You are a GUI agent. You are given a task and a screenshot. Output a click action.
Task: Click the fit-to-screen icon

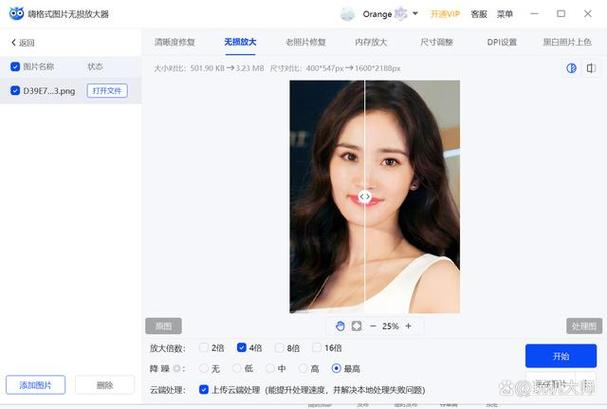(x=357, y=326)
